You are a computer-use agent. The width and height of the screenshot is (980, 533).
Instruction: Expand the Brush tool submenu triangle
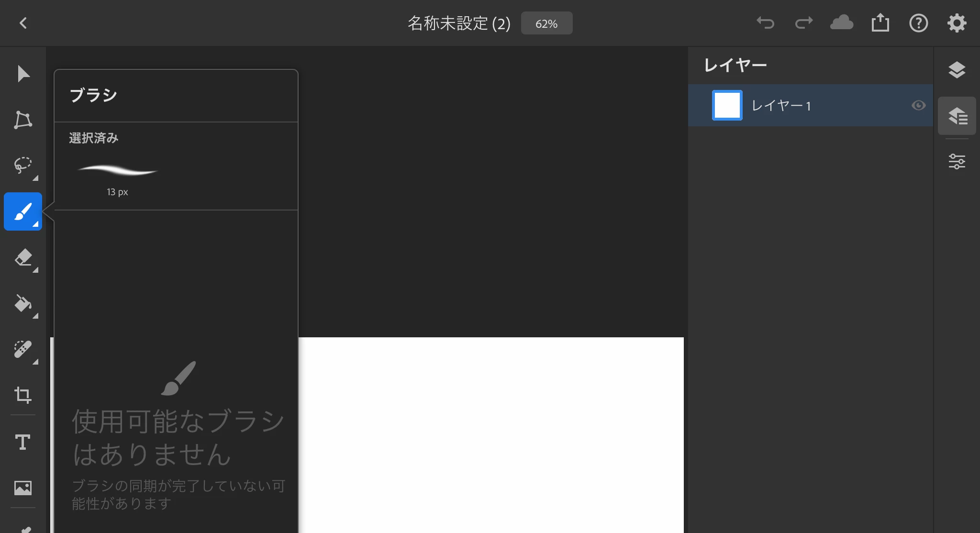pyautogui.click(x=35, y=224)
